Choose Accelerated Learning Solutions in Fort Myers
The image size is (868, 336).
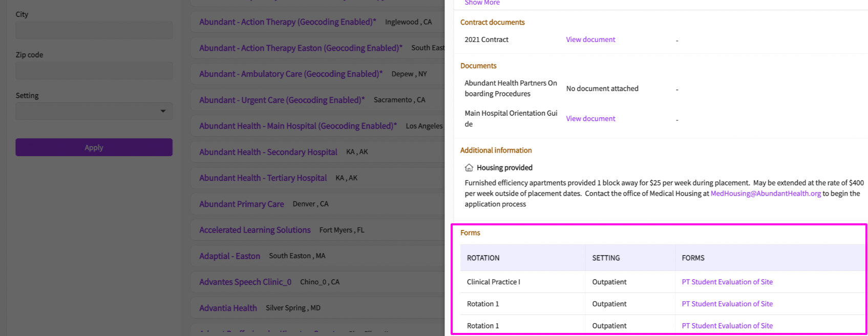pyautogui.click(x=255, y=230)
